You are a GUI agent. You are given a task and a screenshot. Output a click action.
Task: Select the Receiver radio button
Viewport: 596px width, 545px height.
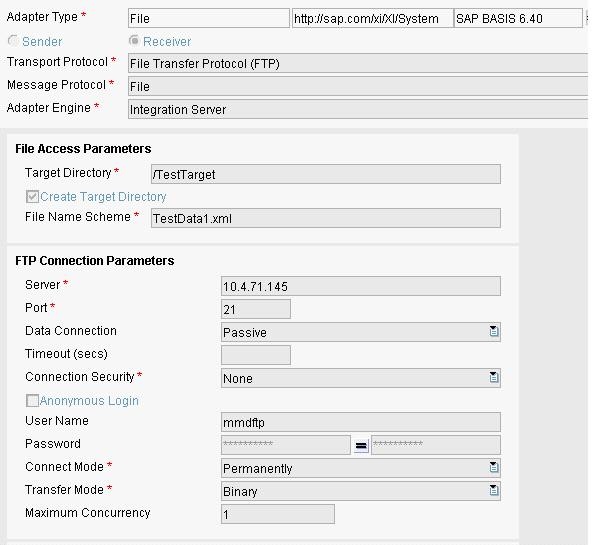tap(134, 40)
